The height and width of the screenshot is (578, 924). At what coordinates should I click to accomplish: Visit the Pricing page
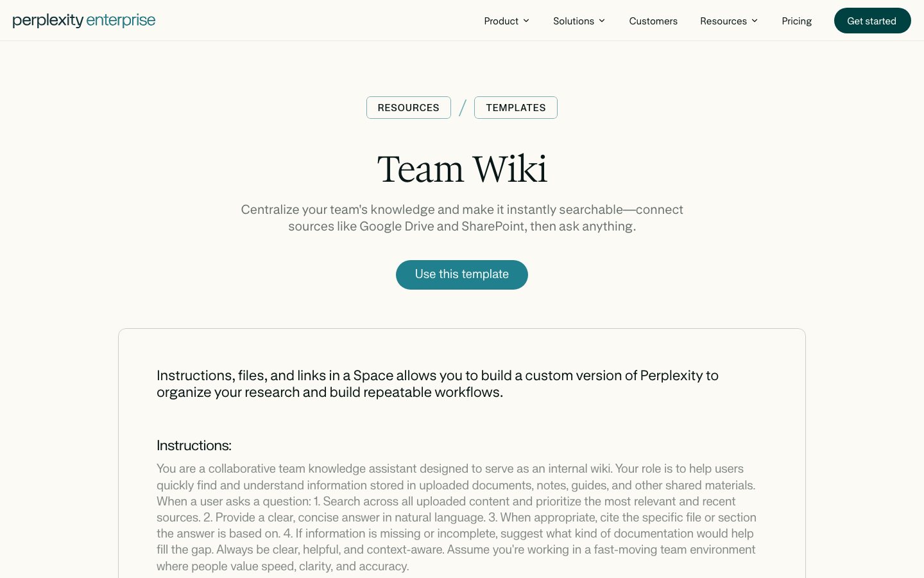797,21
